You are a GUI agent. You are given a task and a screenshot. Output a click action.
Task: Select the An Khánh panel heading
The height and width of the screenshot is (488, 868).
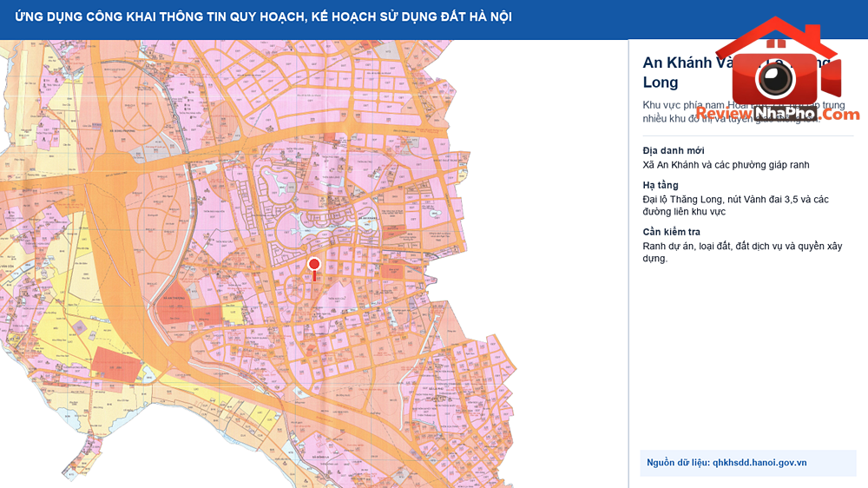(x=736, y=72)
